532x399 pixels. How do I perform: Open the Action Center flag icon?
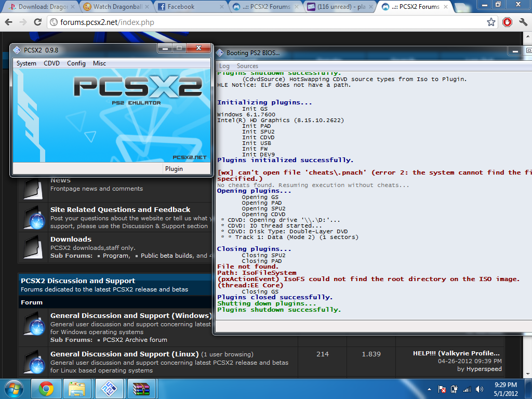coord(442,389)
